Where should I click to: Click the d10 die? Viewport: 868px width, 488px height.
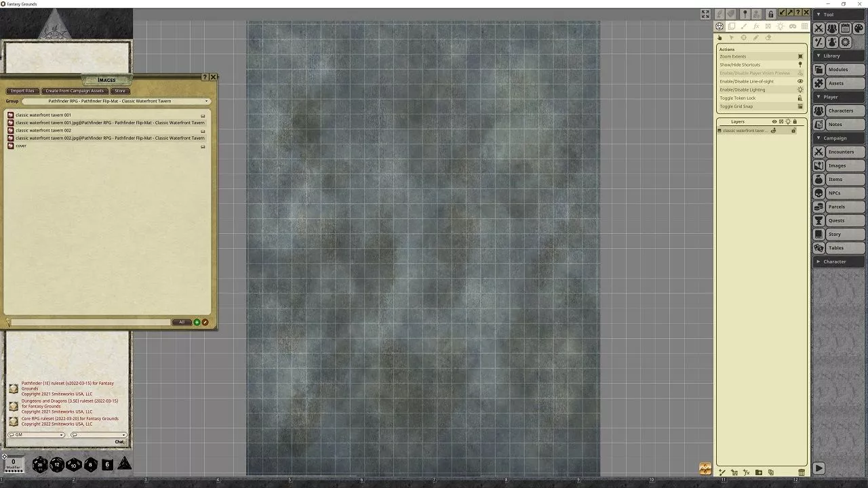point(73,465)
